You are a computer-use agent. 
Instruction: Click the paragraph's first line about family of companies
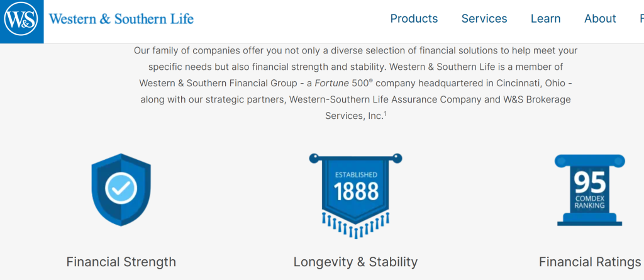[x=356, y=50]
